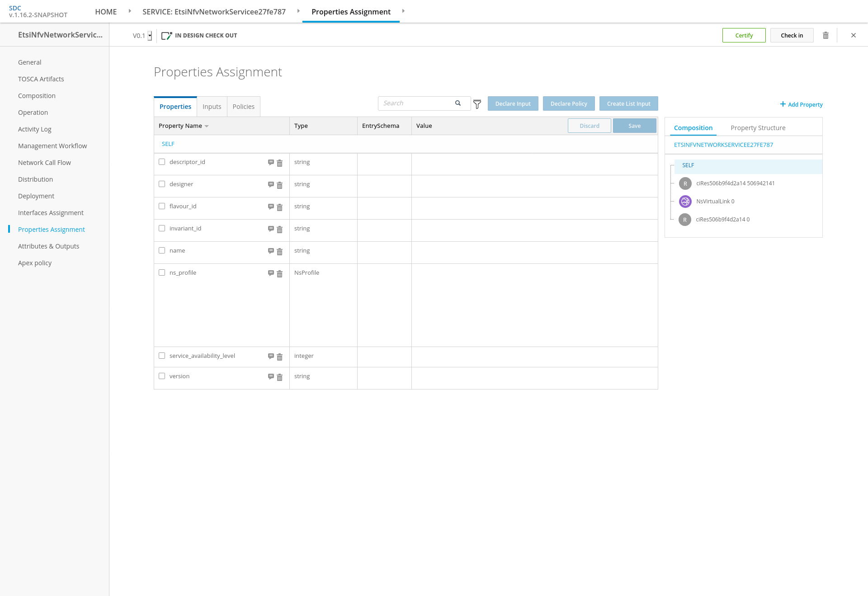This screenshot has height=596, width=868.
Task: Click the search magnifier icon
Action: coord(458,103)
